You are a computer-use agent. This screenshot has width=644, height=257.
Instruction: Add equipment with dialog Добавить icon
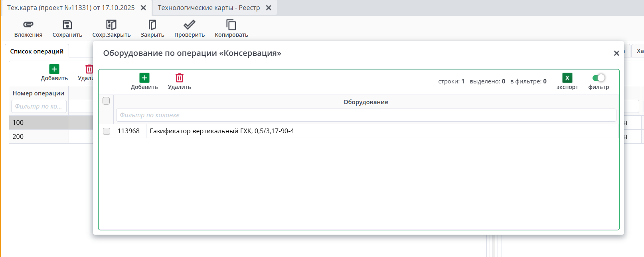click(144, 78)
